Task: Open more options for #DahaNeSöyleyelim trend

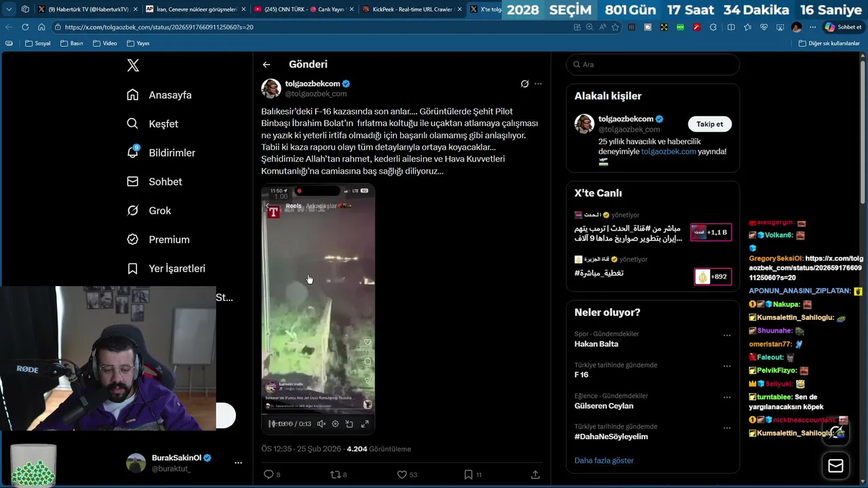Action: click(x=727, y=428)
